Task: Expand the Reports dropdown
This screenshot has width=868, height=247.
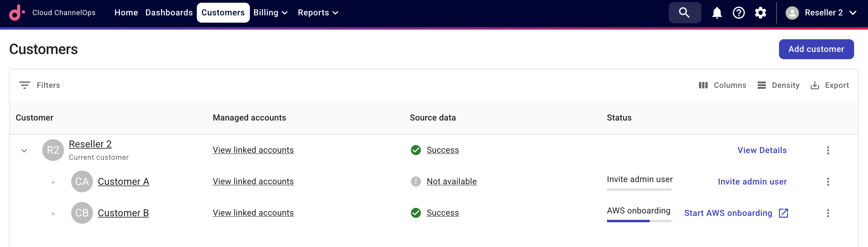Action: pos(318,12)
